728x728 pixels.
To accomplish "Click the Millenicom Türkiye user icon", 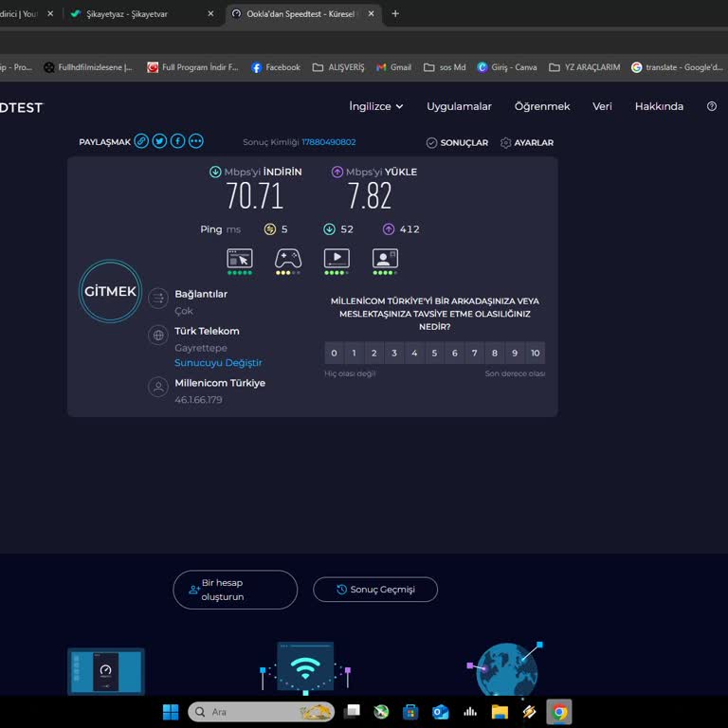I will [158, 387].
